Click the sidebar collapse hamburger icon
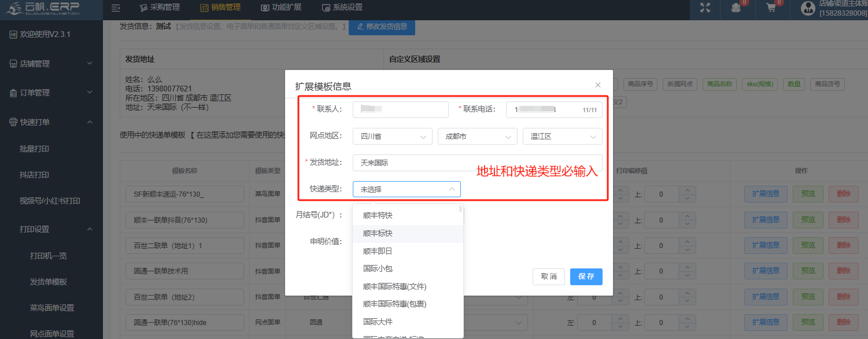868x339 pixels. point(116,8)
